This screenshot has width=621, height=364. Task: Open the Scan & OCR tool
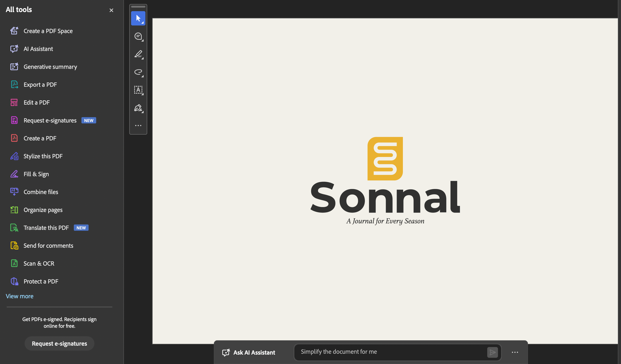tap(39, 263)
